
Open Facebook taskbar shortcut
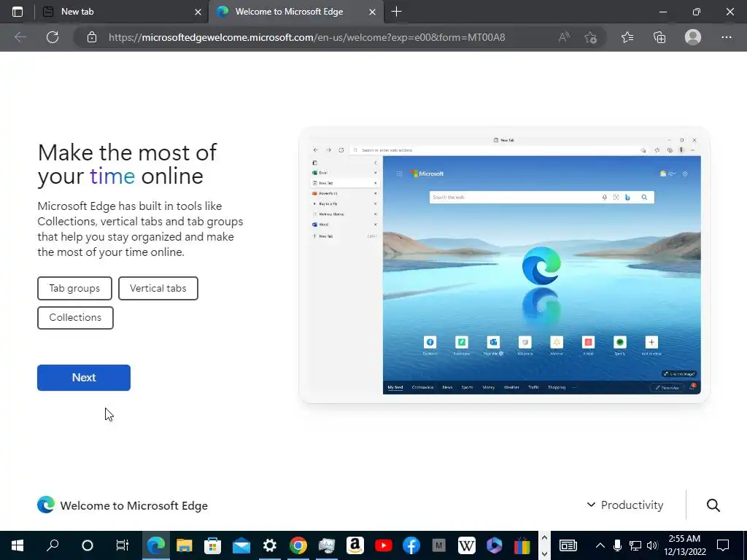411,545
